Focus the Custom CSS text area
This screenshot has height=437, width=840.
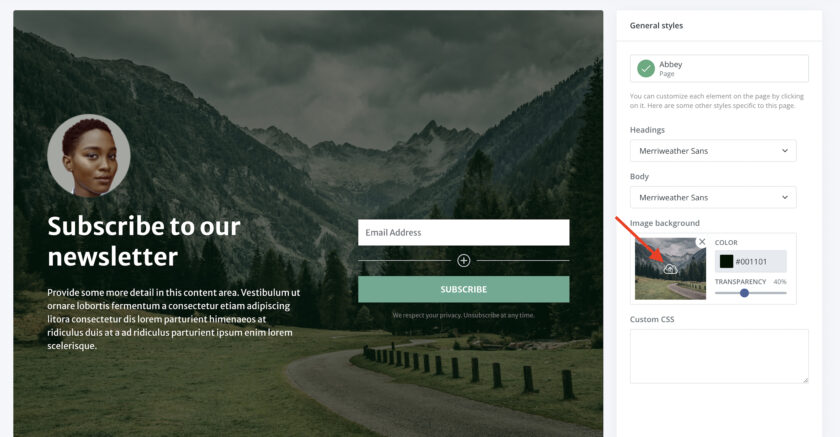(x=719, y=357)
